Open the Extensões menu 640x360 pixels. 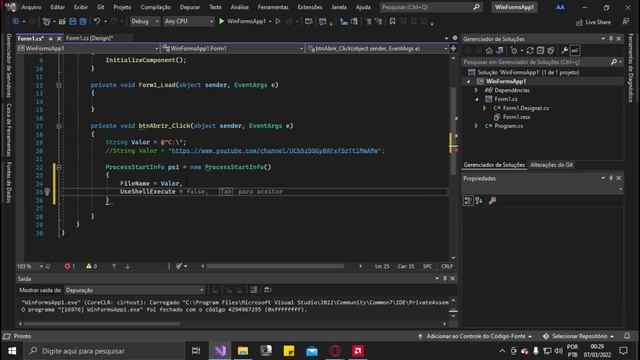[310, 7]
